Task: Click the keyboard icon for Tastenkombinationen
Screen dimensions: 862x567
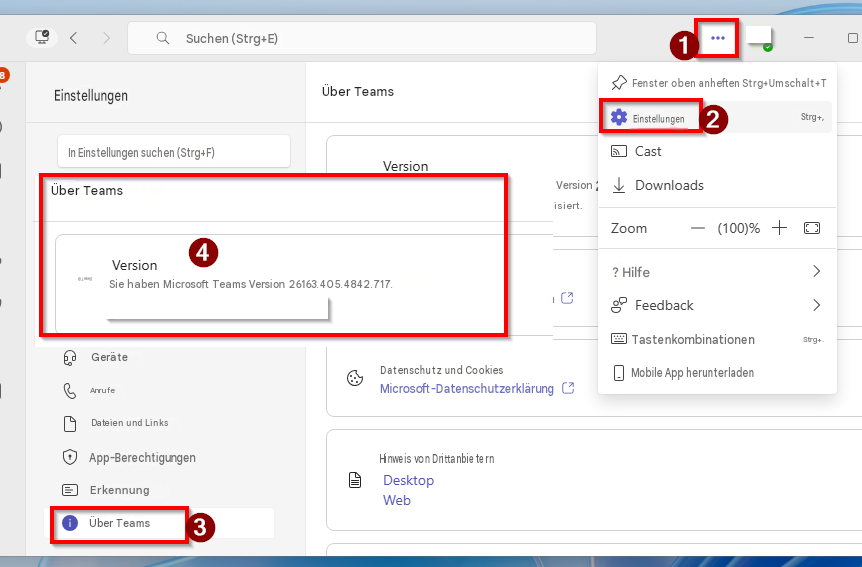Action: (619, 339)
